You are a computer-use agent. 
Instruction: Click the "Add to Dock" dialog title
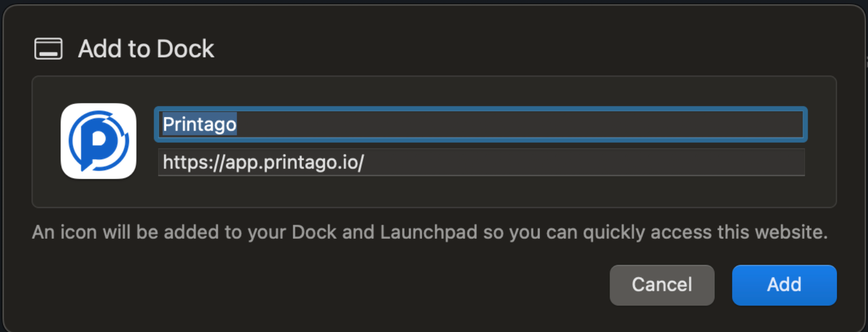tap(146, 49)
